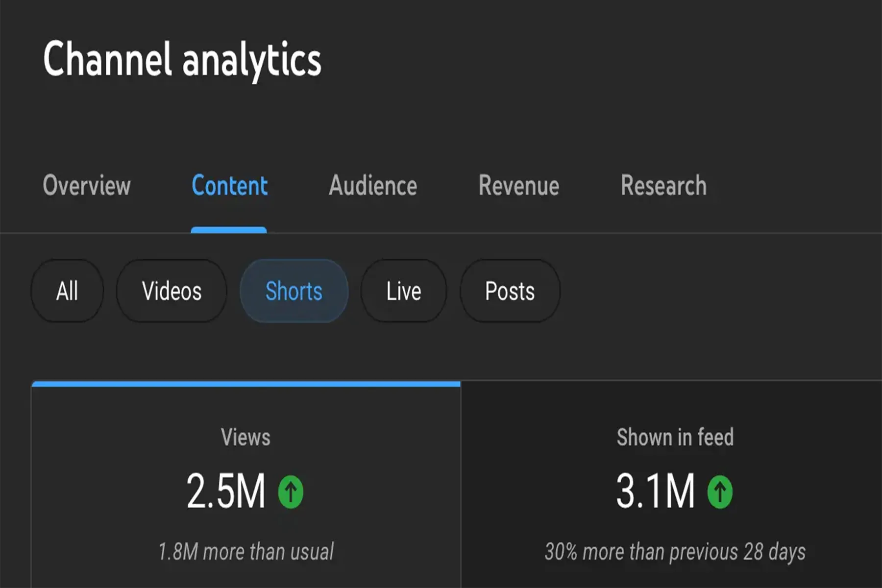The image size is (882, 588).
Task: Click the green up-arrow icon beside 2.5M
Action: click(291, 492)
